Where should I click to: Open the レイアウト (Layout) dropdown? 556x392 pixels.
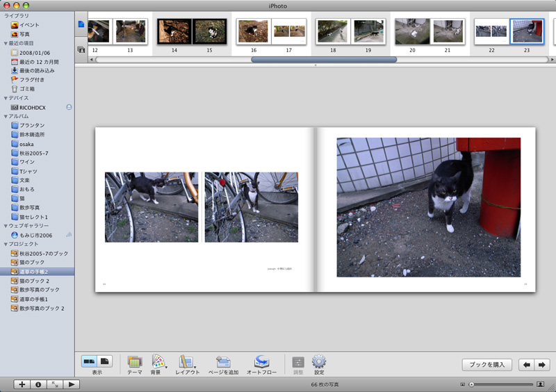[x=186, y=362]
